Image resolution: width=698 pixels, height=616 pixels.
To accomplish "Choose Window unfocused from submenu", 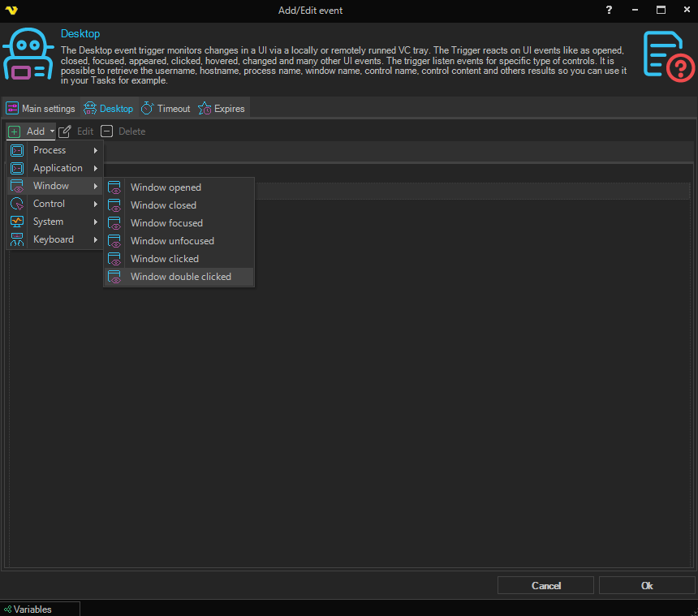I will click(x=179, y=241).
